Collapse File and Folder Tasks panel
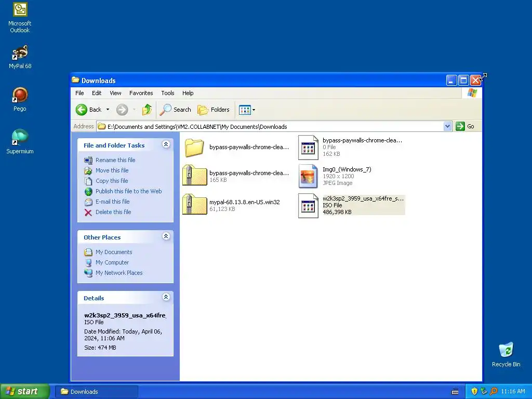The width and height of the screenshot is (532, 399). (166, 144)
